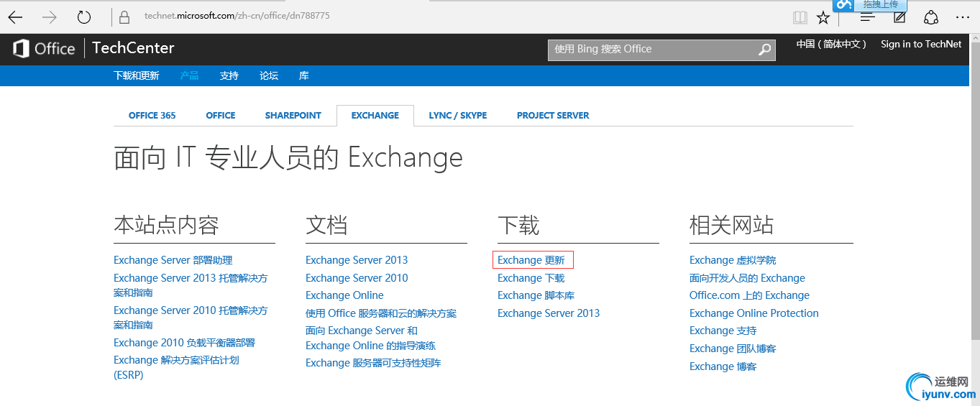Go back with the browser back arrow
Image resolution: width=980 pixels, height=406 pixels.
click(14, 17)
